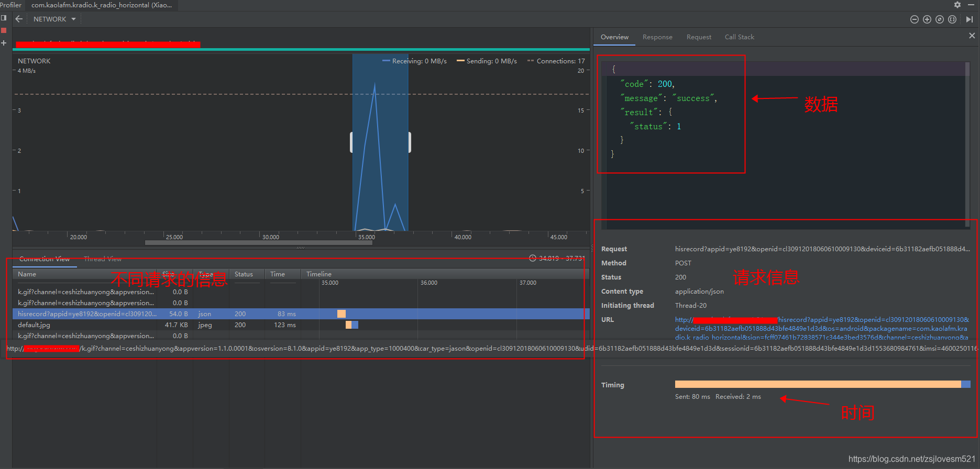Select the second k.gif?channel request row
This screenshot has height=469, width=980.
301,303
